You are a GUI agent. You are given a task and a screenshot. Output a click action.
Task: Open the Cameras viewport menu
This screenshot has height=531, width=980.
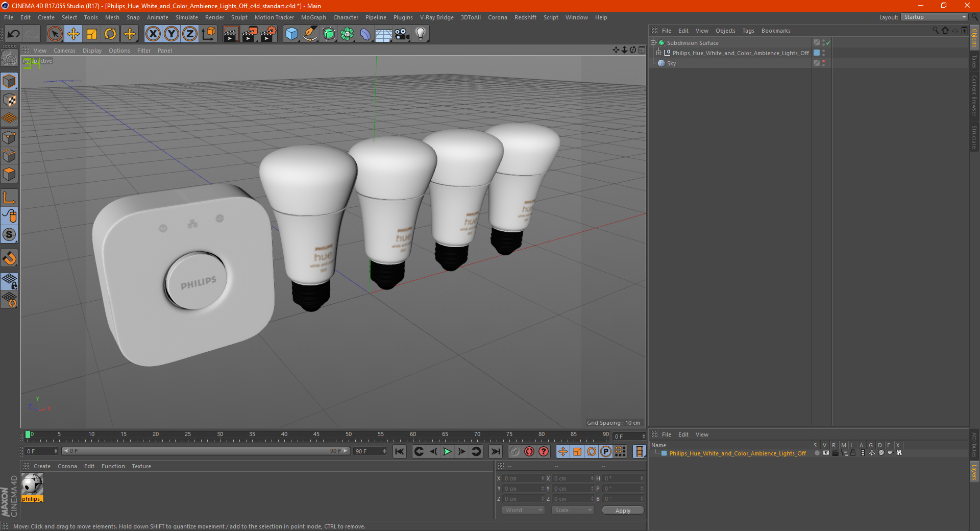[64, 51]
